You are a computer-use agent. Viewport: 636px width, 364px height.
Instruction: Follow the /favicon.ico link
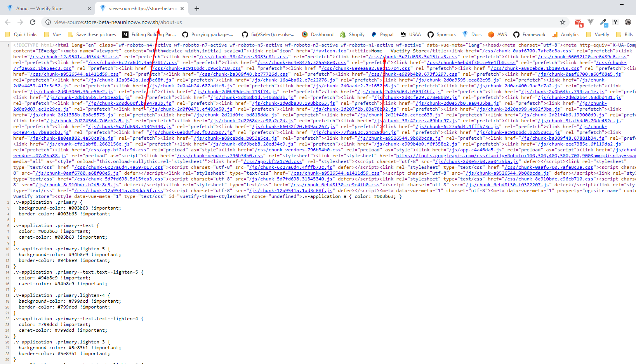[x=330, y=51]
